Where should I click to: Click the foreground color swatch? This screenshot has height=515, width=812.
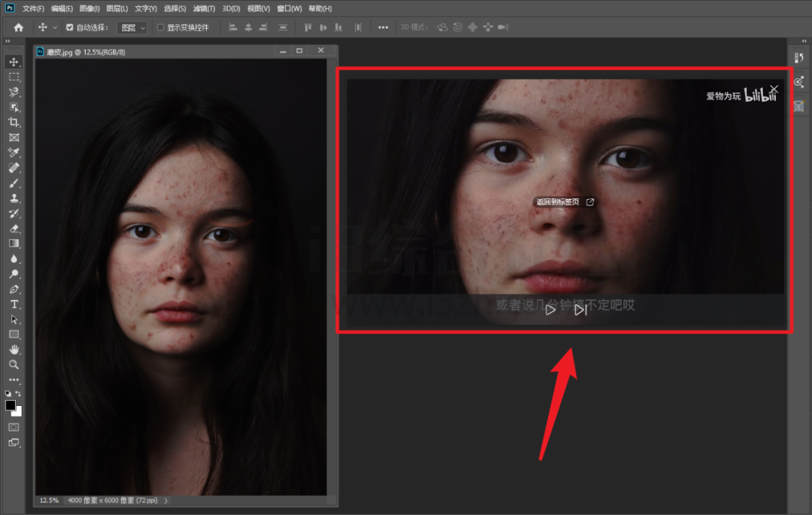(10, 405)
